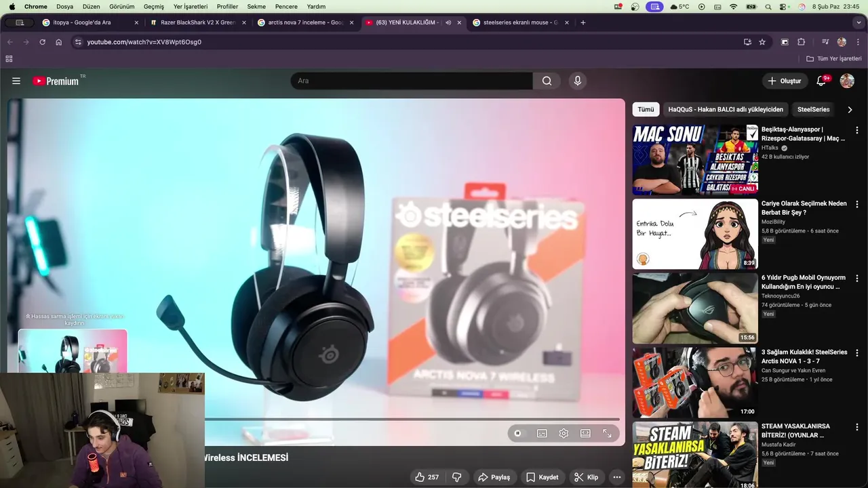Open STEAM YASAKLANIRSA BİTERİZ video title
This screenshot has width=868, height=488.
tap(795, 430)
